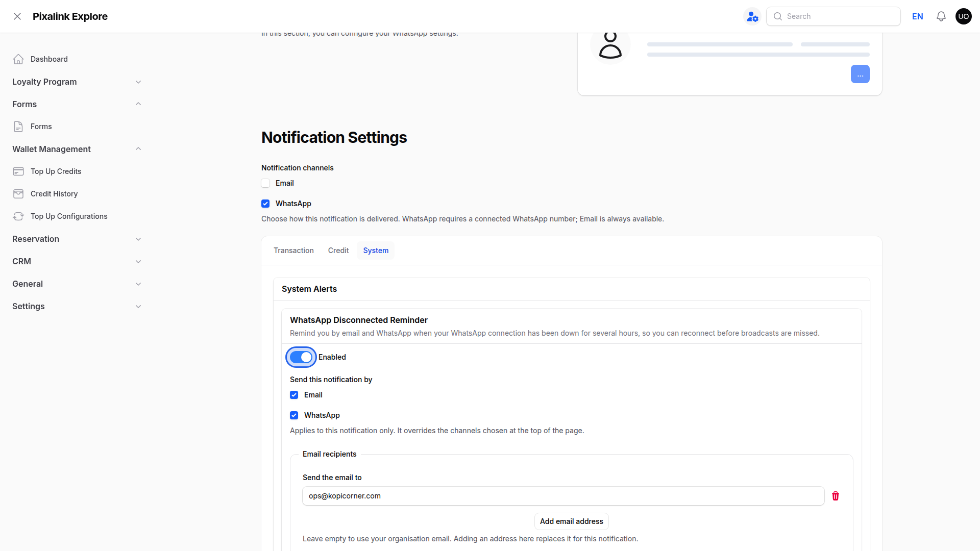Expand the Reservation section
This screenshot has height=551, width=980.
point(77,239)
